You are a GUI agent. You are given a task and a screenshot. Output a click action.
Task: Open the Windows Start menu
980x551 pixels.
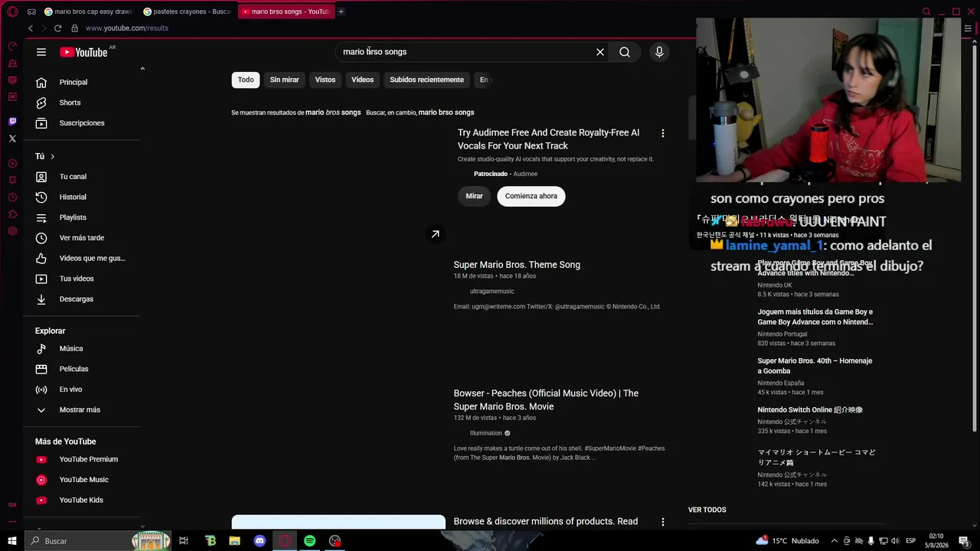coord(11,541)
